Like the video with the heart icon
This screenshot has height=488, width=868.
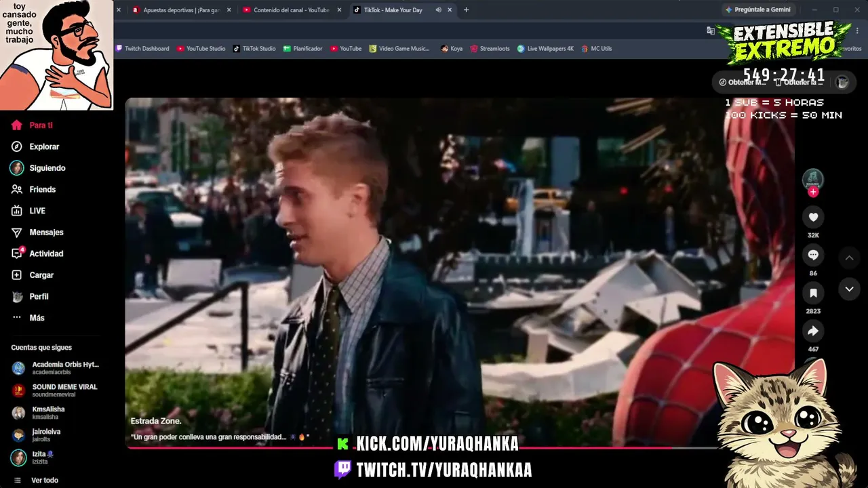click(x=813, y=217)
